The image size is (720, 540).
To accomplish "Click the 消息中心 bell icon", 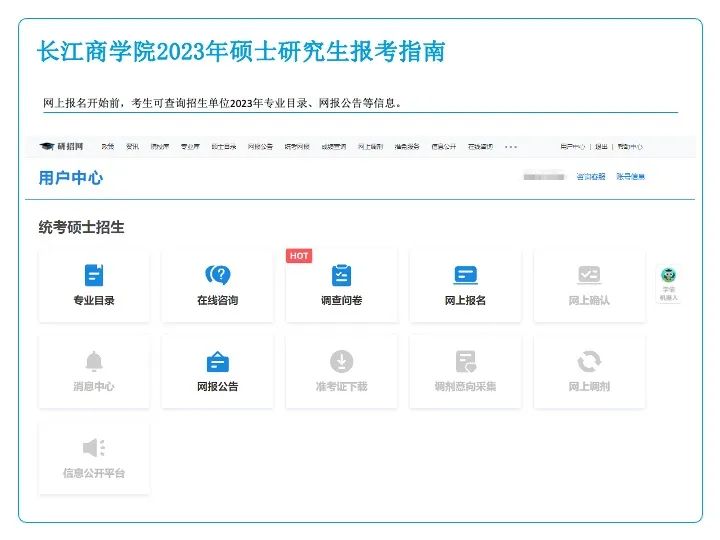I will click(x=94, y=361).
